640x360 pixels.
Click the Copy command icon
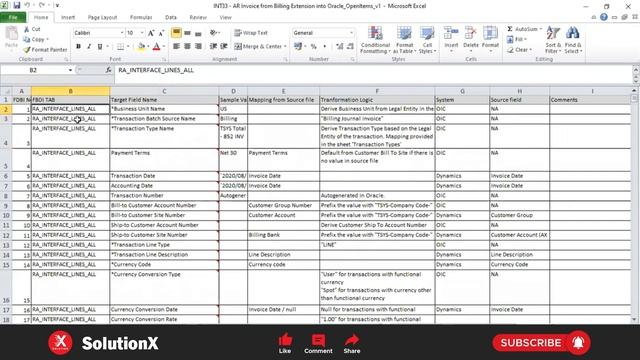click(x=27, y=40)
